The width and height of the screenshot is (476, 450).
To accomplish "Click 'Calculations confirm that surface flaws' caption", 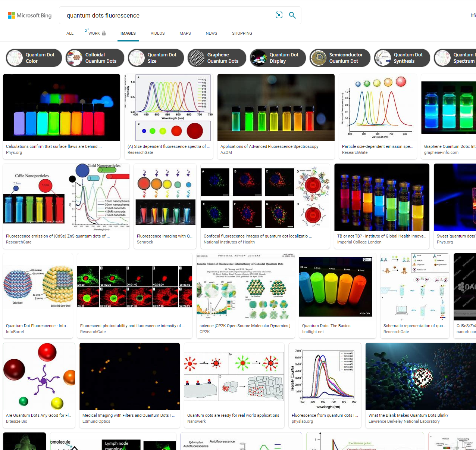I will (x=54, y=146).
